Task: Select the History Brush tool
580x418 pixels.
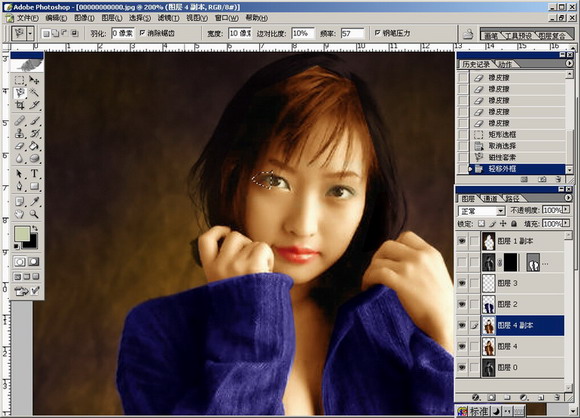Action: (34, 133)
